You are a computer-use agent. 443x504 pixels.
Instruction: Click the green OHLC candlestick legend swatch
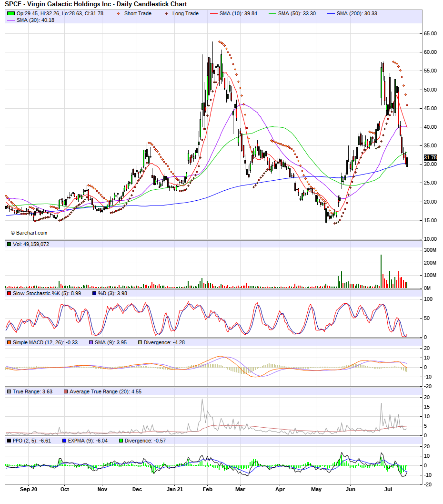[11, 13]
